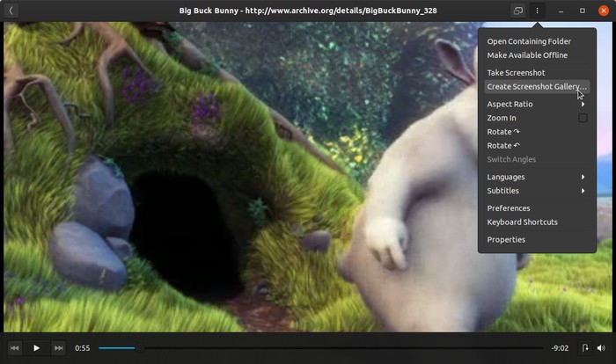Click the popup button left of volume

585,348
